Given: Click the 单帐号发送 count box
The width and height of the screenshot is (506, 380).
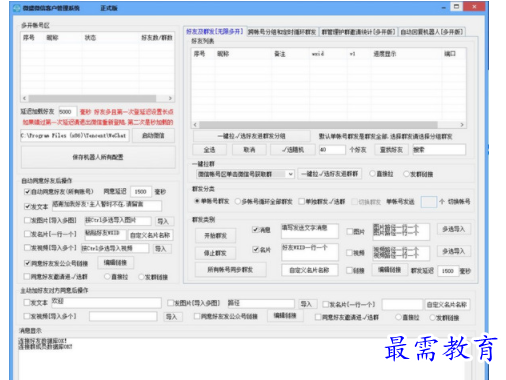Looking at the screenshot, I should click(428, 202).
